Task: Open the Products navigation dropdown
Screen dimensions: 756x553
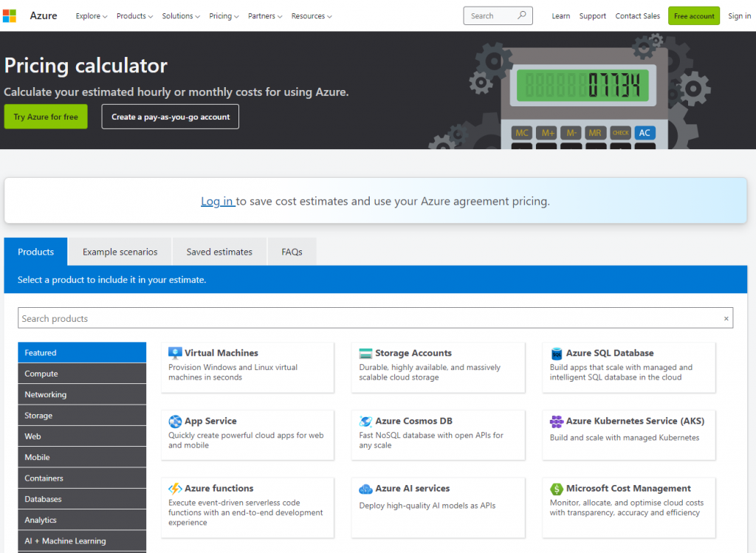Action: pos(134,16)
